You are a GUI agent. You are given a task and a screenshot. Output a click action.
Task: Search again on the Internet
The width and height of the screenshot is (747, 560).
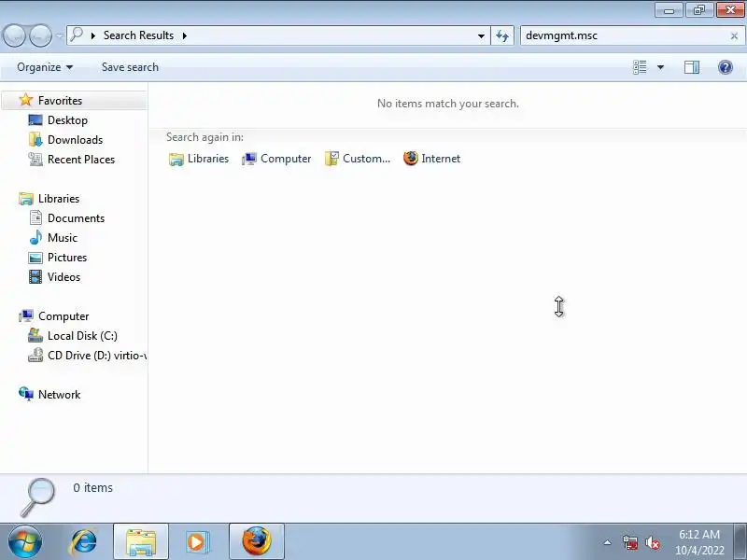click(431, 159)
